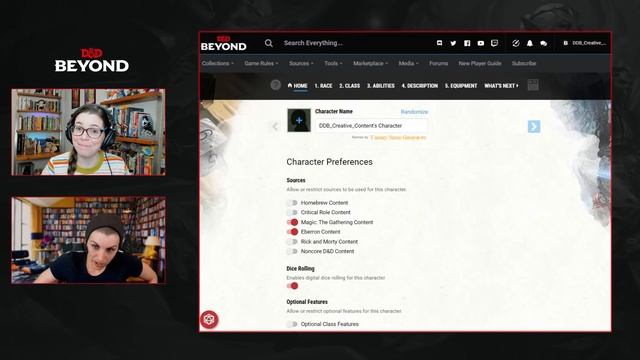Go to 5. Equipment tab
Screen dimensions: 640x360
point(461,86)
